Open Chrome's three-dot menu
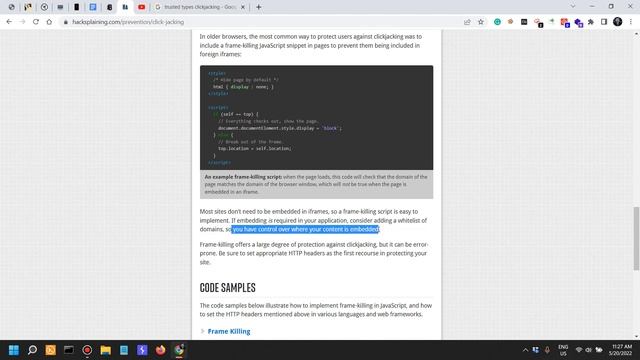The width and height of the screenshot is (640, 360). pos(631,22)
